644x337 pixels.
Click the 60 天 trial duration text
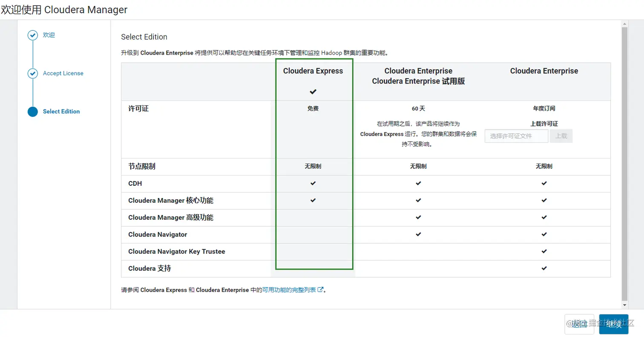click(x=418, y=109)
